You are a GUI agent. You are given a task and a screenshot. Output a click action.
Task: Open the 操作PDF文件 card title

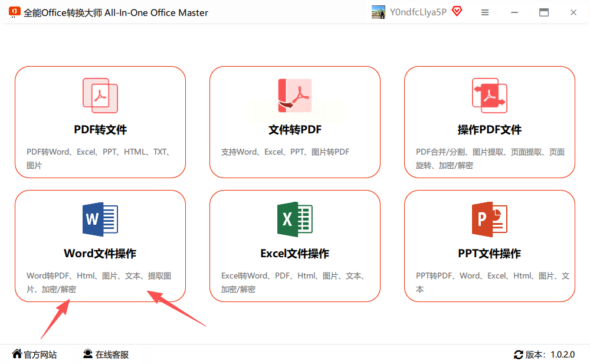[x=490, y=130]
